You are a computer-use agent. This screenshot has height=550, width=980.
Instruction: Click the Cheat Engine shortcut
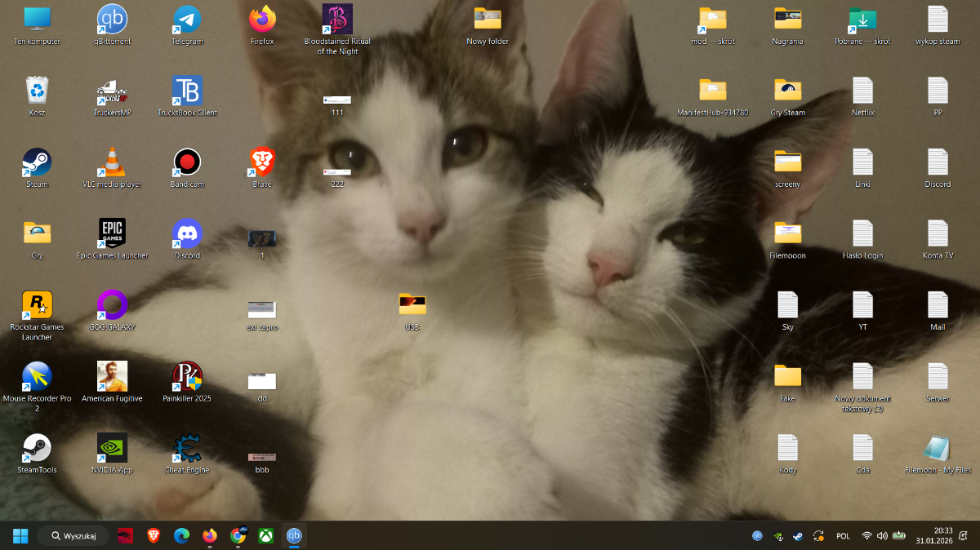(187, 448)
